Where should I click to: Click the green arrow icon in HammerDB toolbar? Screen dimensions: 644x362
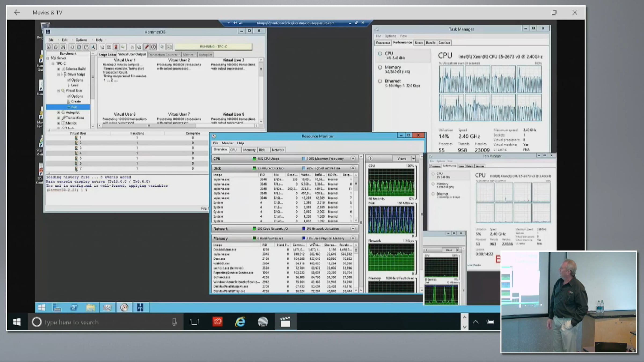(x=123, y=47)
